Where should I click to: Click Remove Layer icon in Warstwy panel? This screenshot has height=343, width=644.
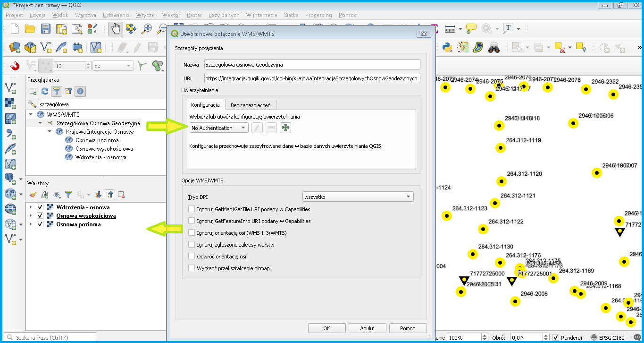click(121, 194)
